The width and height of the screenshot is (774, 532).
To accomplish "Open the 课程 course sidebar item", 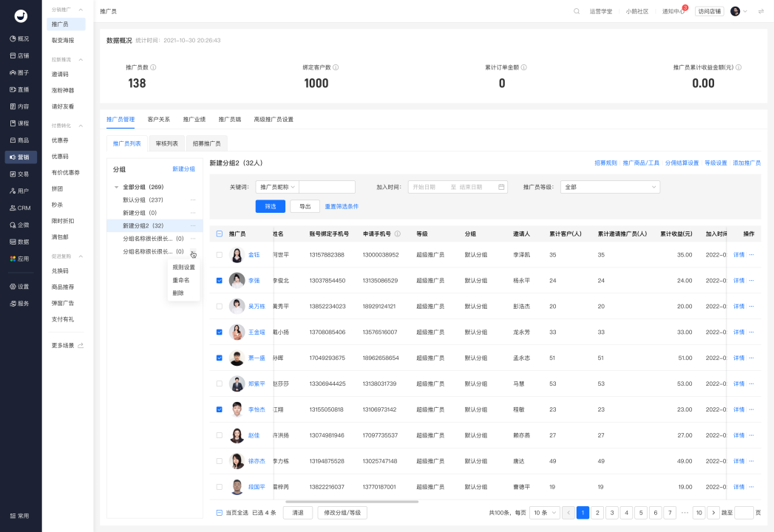I will [x=20, y=123].
